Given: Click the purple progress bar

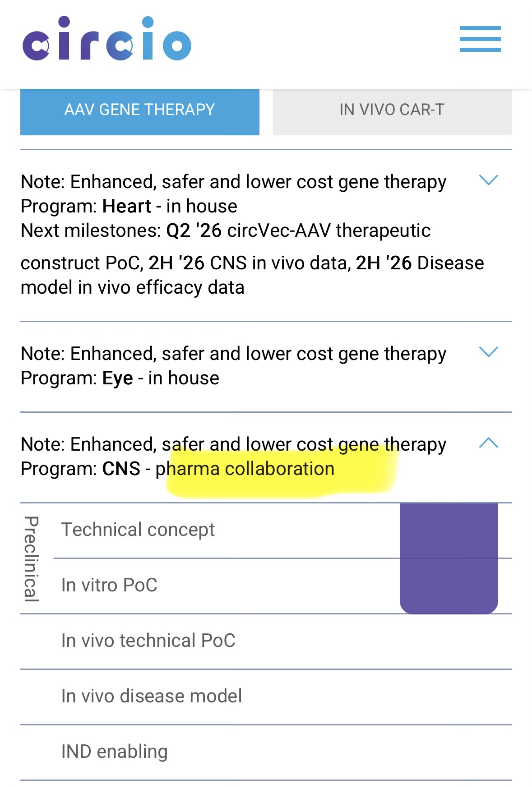Looking at the screenshot, I should pyautogui.click(x=449, y=558).
